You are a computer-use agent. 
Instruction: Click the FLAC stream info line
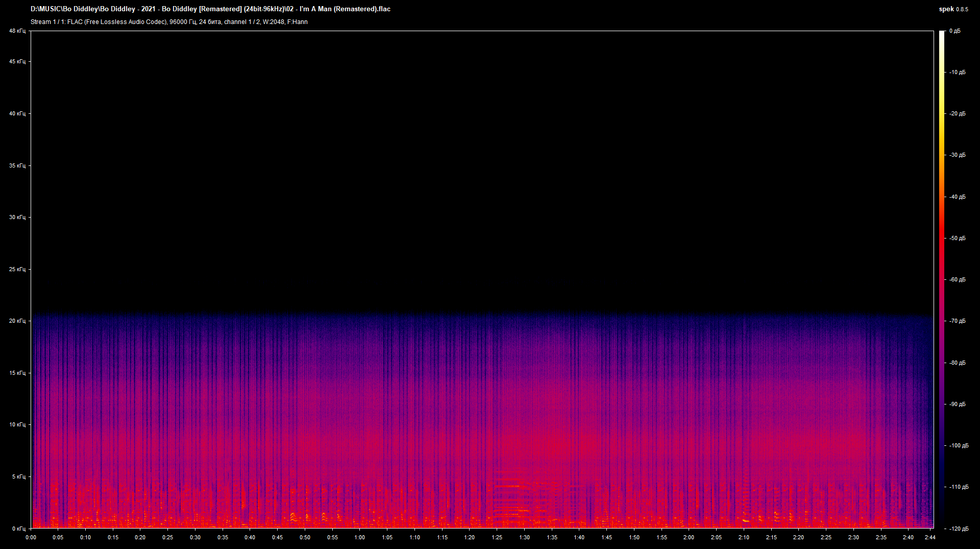169,22
